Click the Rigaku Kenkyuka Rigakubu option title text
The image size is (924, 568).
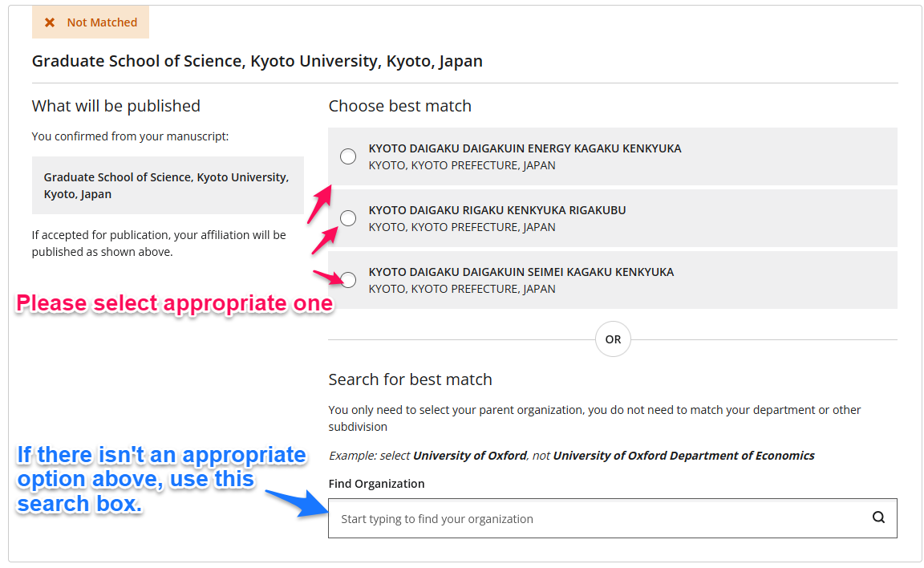point(496,210)
